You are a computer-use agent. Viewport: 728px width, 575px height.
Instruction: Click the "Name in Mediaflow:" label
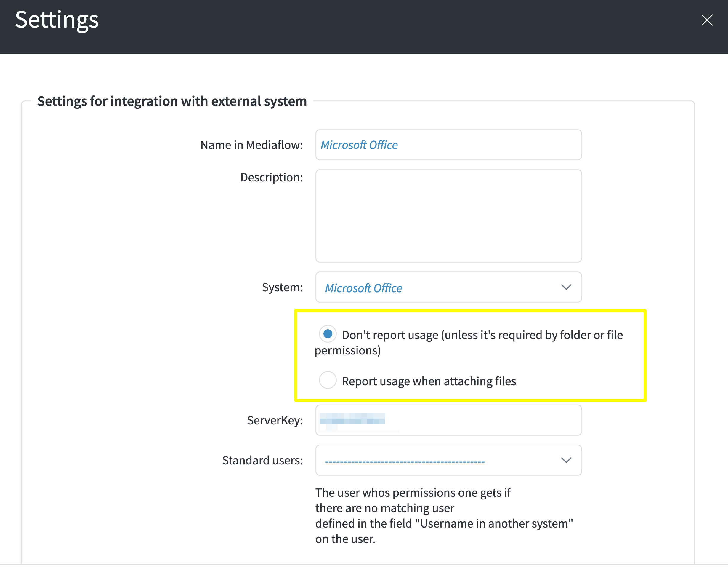pos(252,145)
